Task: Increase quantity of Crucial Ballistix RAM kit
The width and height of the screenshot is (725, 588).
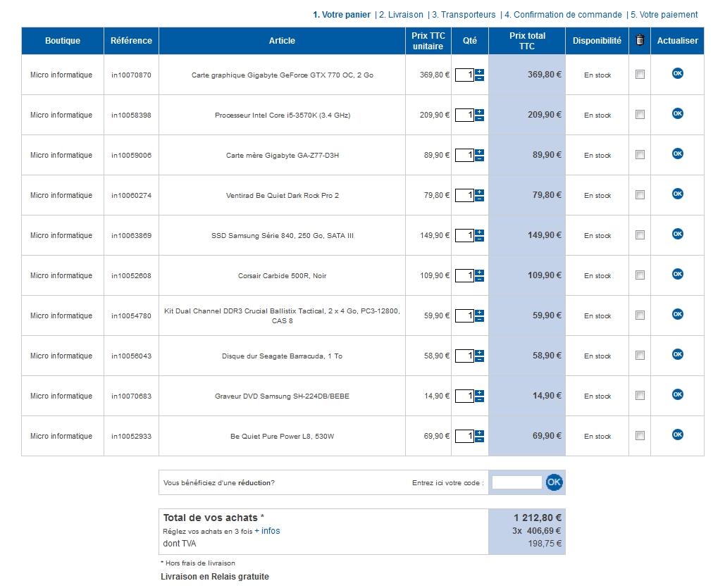Action: pos(480,313)
